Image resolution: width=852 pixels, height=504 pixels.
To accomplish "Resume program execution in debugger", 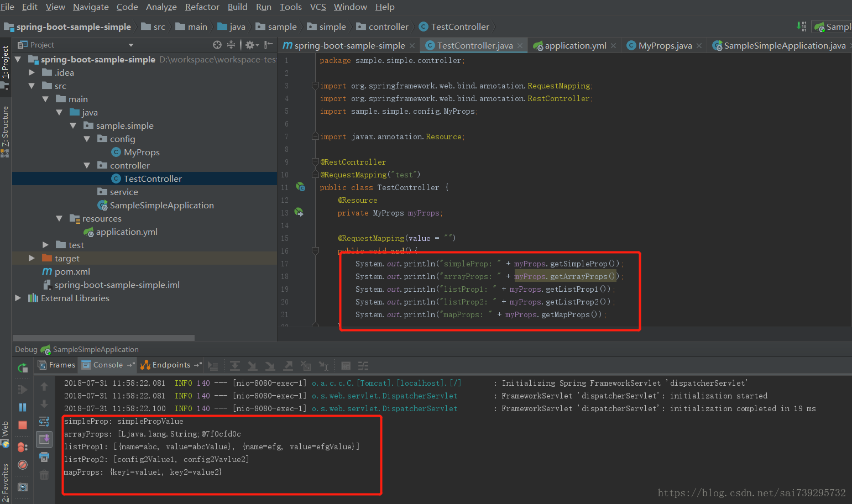I will point(23,390).
